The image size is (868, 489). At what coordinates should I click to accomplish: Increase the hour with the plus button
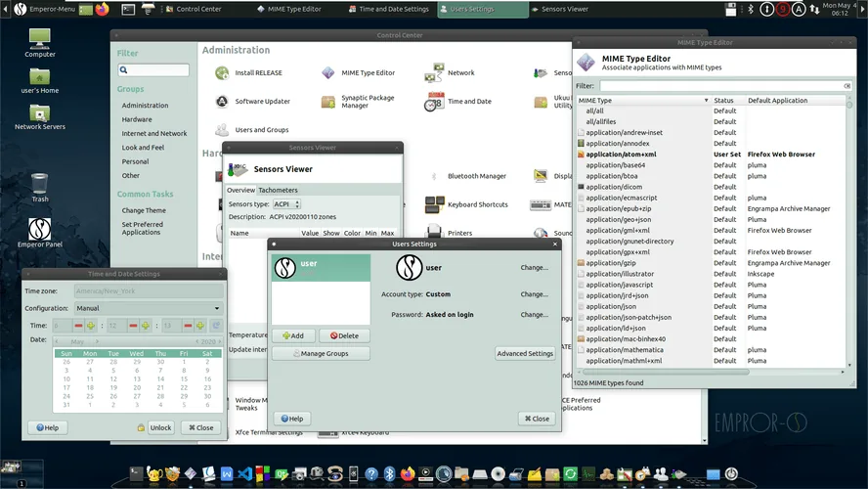pyautogui.click(x=91, y=326)
